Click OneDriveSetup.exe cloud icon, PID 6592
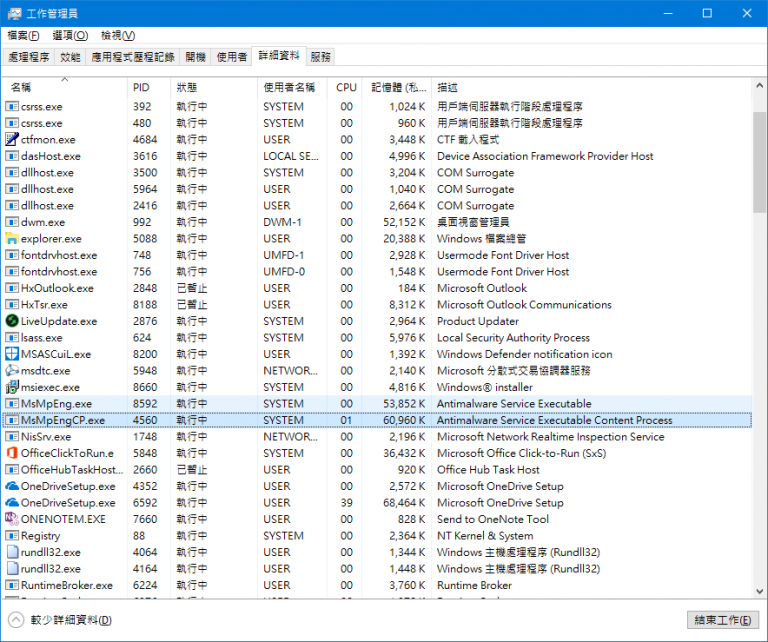This screenshot has height=642, width=768. 12,503
